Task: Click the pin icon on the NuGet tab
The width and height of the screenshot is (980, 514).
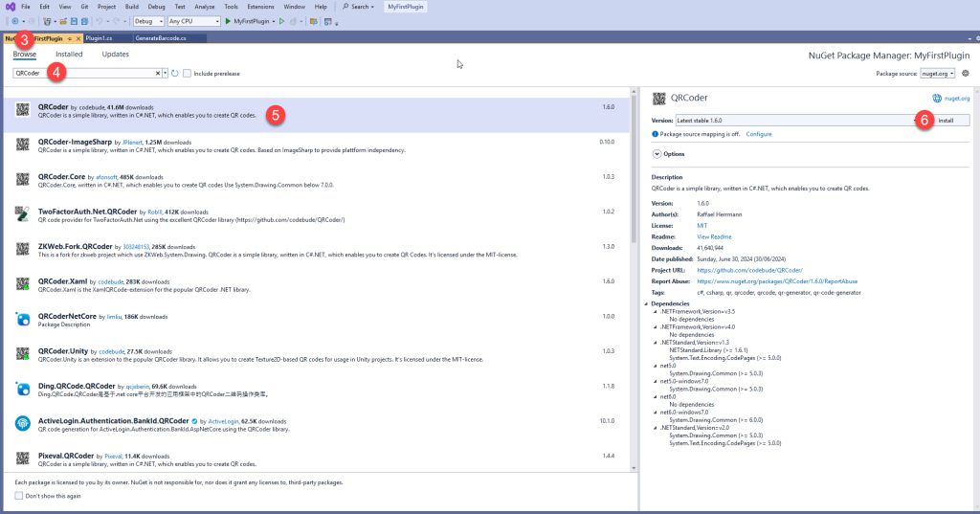Action: [x=69, y=39]
